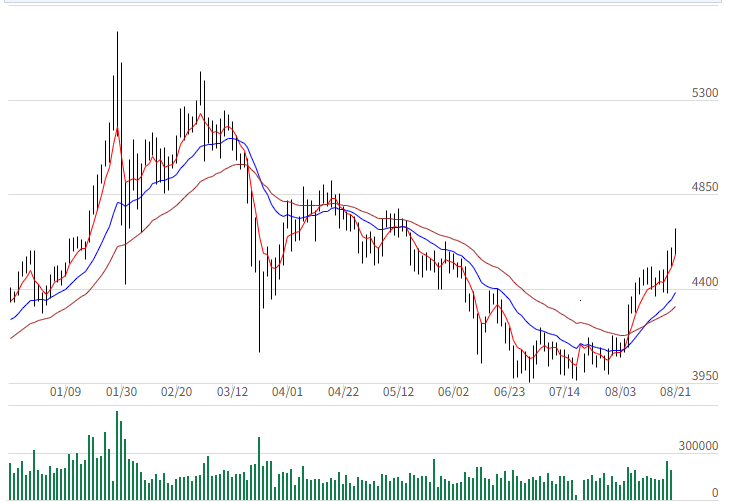Click the tallest green volume bar
This screenshot has height=504, width=730.
coord(117,456)
